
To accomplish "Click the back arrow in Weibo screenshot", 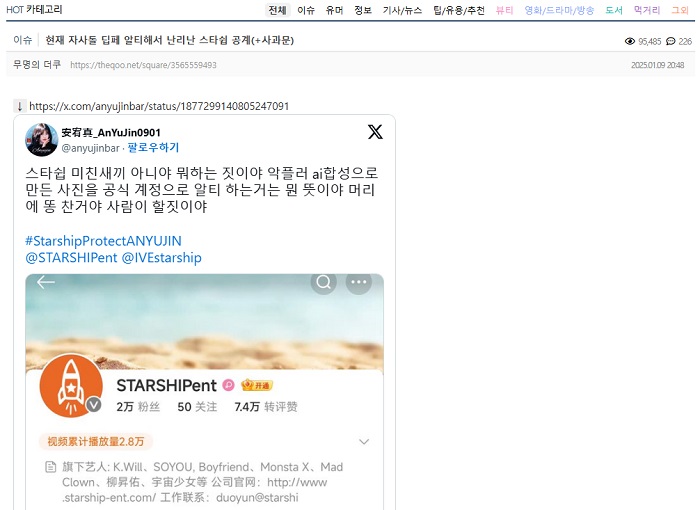I will pos(45,283).
